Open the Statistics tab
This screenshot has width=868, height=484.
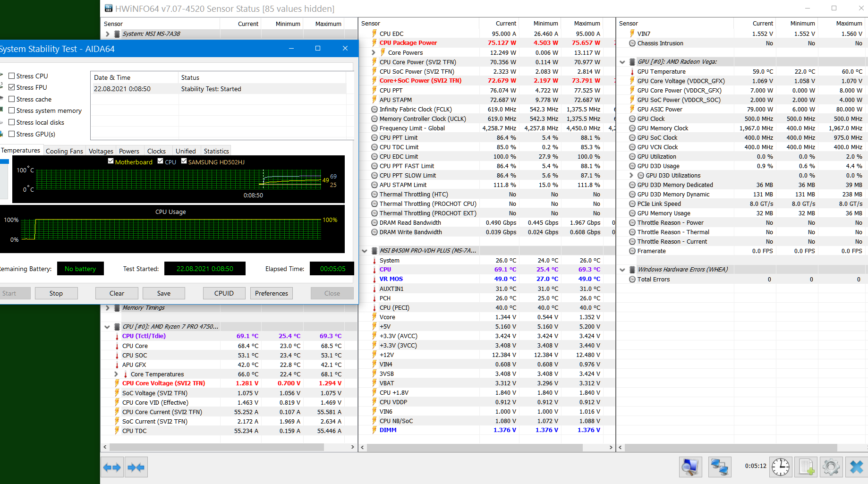coord(216,151)
